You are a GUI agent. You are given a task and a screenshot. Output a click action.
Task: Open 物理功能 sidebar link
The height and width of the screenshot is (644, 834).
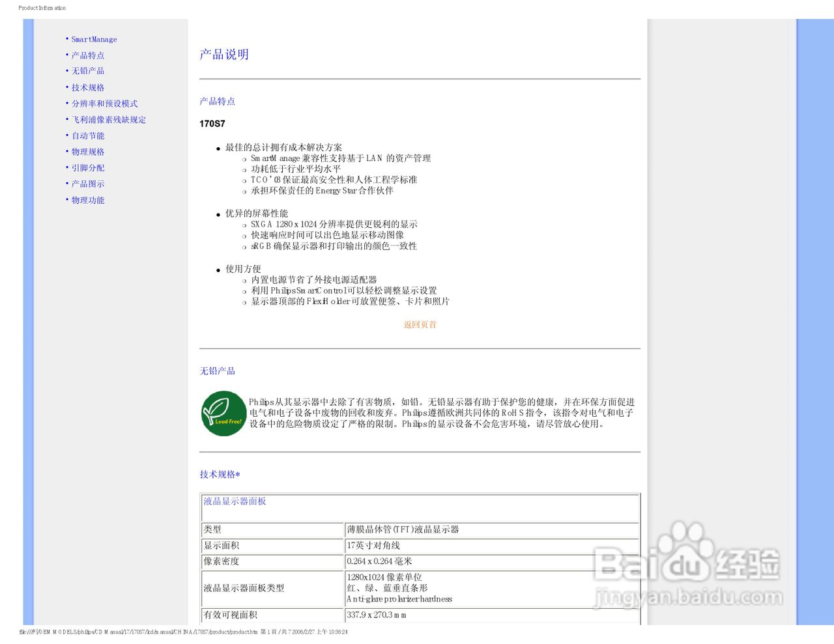[x=88, y=201]
